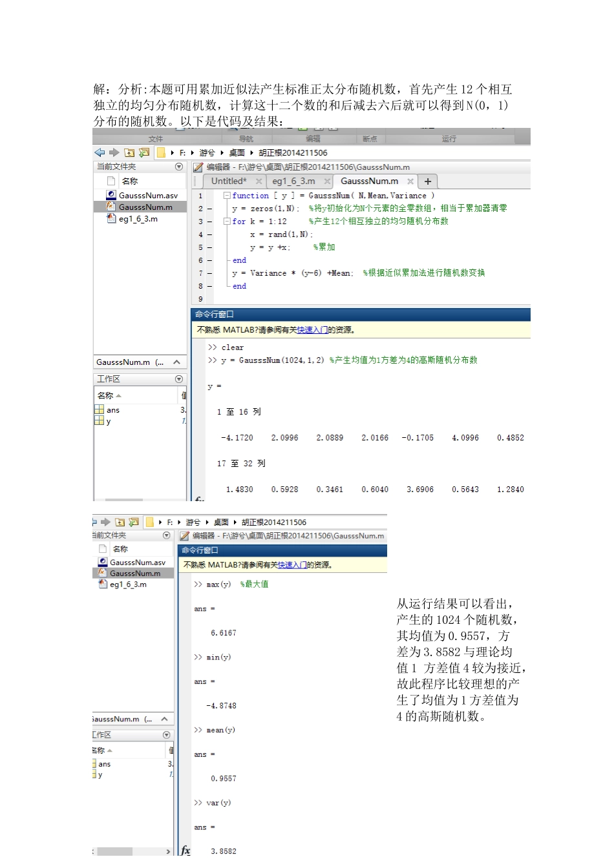
Task: Click 胡正根2014211506 folder in lower address path
Action: click(274, 522)
